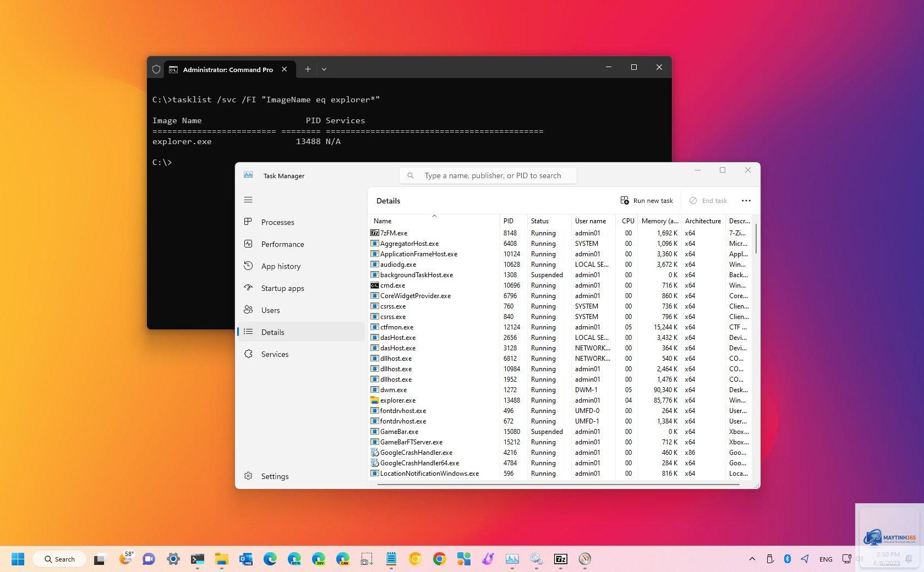Image resolution: width=924 pixels, height=572 pixels.
Task: Open the Windows Start menu
Action: click(x=18, y=559)
